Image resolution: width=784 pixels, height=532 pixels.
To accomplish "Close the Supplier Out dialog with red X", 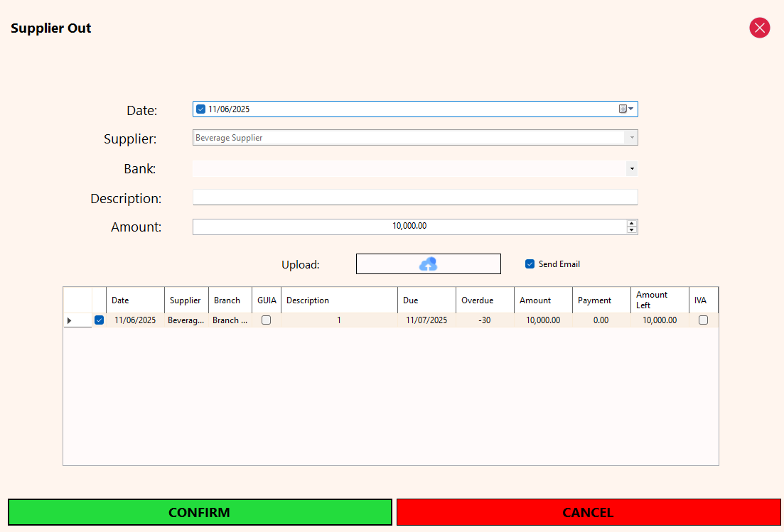I will (x=759, y=28).
